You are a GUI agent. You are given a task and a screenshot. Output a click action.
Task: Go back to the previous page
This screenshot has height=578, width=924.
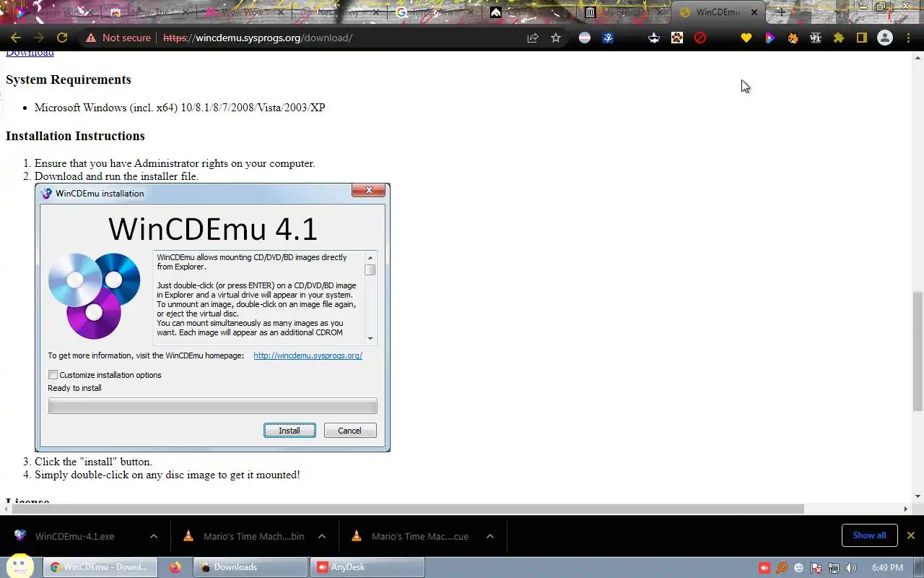[16, 38]
